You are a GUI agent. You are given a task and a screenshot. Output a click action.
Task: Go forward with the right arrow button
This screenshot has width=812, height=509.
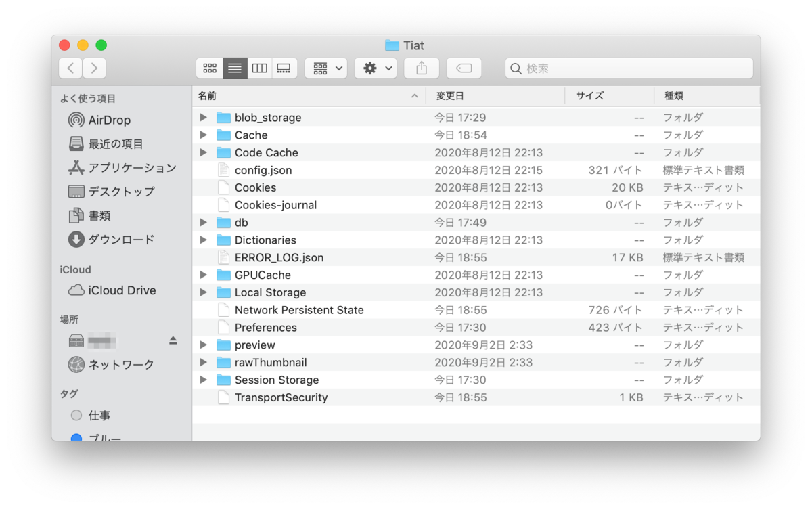pyautogui.click(x=94, y=68)
